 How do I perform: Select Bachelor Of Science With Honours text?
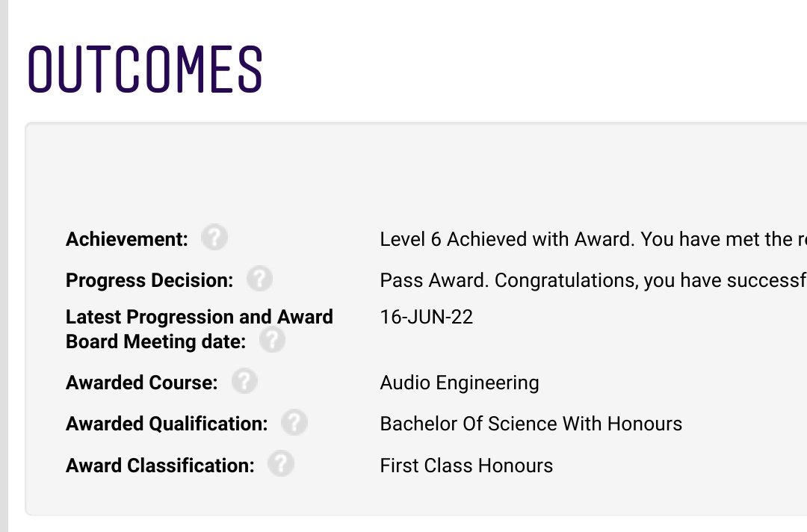531,424
